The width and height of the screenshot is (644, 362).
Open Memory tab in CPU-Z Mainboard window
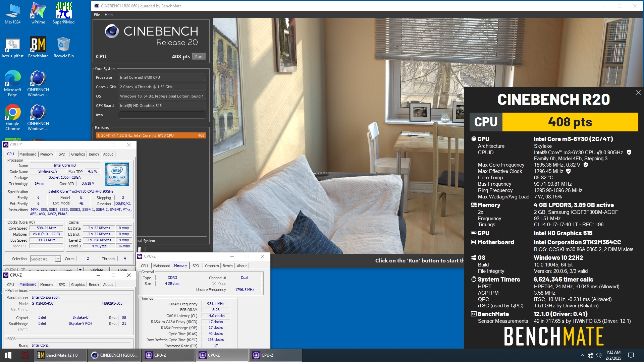click(x=47, y=285)
